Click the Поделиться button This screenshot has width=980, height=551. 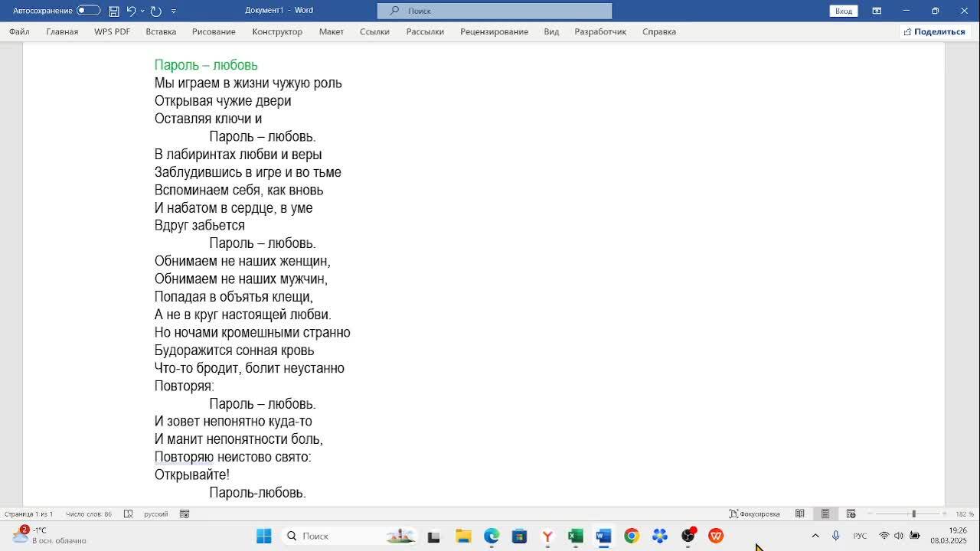pos(934,31)
